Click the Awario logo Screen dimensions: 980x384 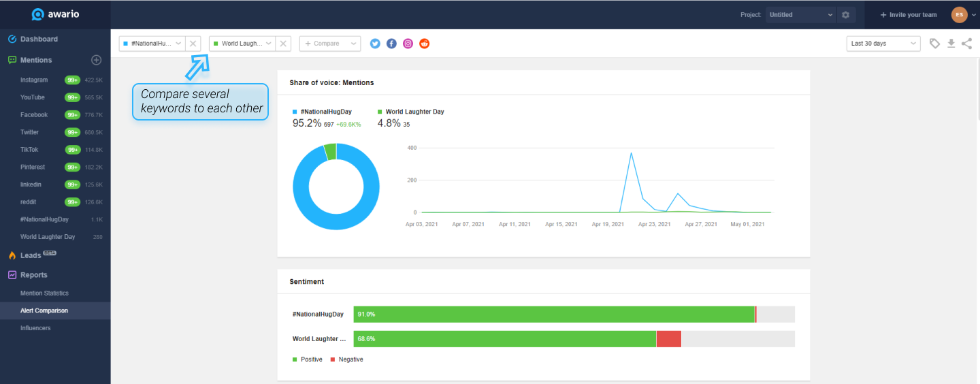[x=55, y=14]
